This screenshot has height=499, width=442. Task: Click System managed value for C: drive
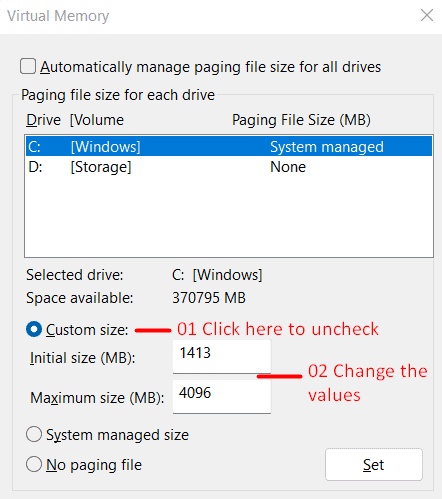click(x=327, y=147)
